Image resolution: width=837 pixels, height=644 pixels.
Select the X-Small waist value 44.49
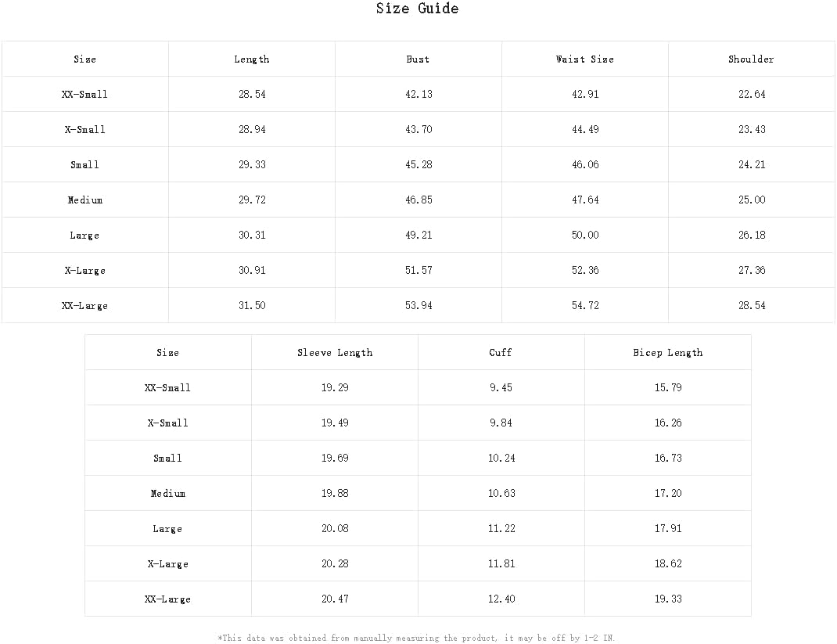click(585, 130)
